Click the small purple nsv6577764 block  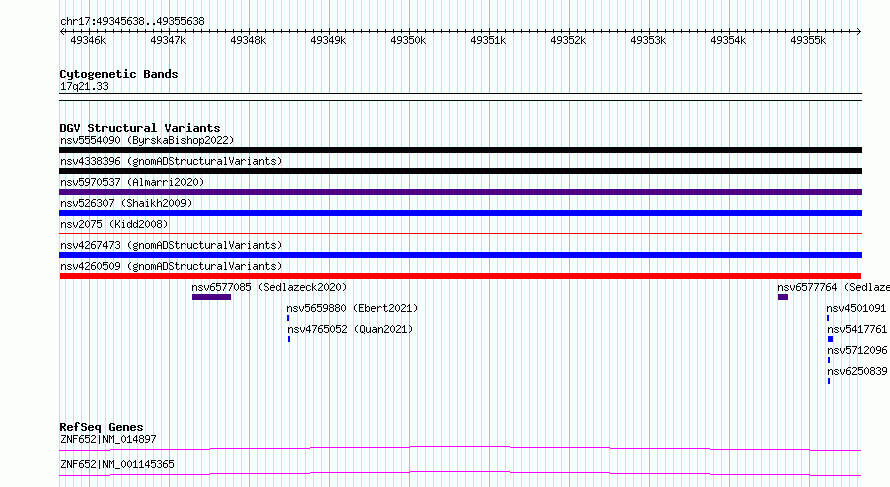click(x=783, y=297)
